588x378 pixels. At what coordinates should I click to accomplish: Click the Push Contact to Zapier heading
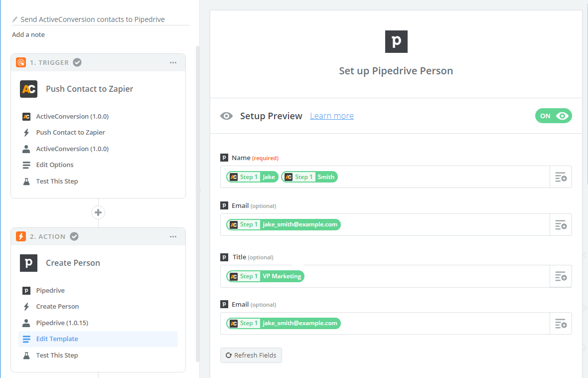click(90, 89)
